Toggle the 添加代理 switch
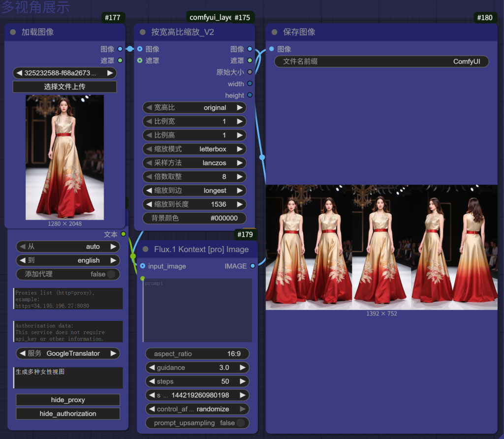Screen dimensions: 504x439 click(112, 274)
